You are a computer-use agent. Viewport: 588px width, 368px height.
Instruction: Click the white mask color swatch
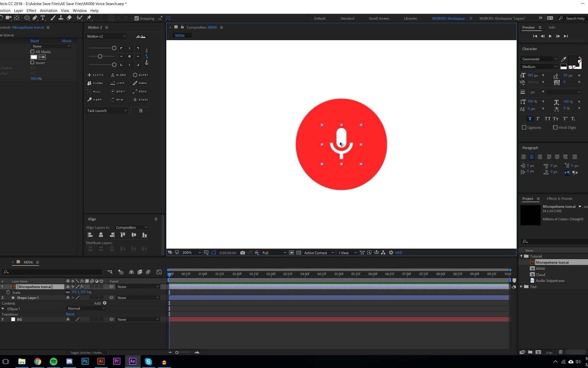pos(34,57)
